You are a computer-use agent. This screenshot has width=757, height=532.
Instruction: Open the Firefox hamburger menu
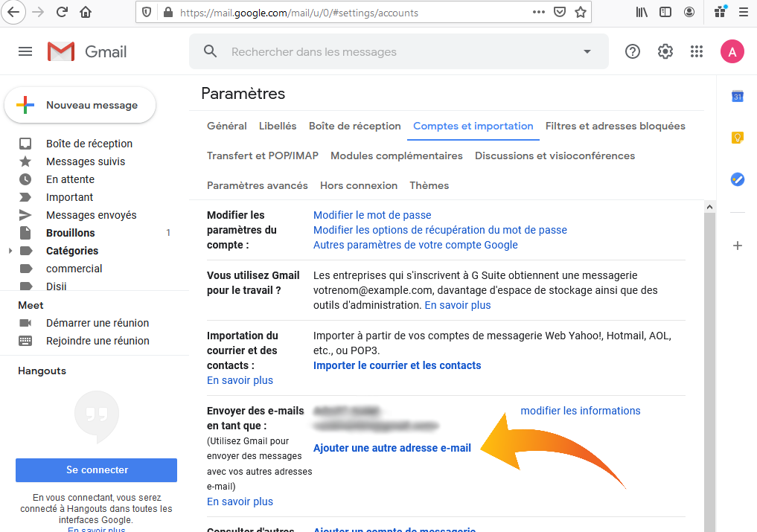(744, 12)
